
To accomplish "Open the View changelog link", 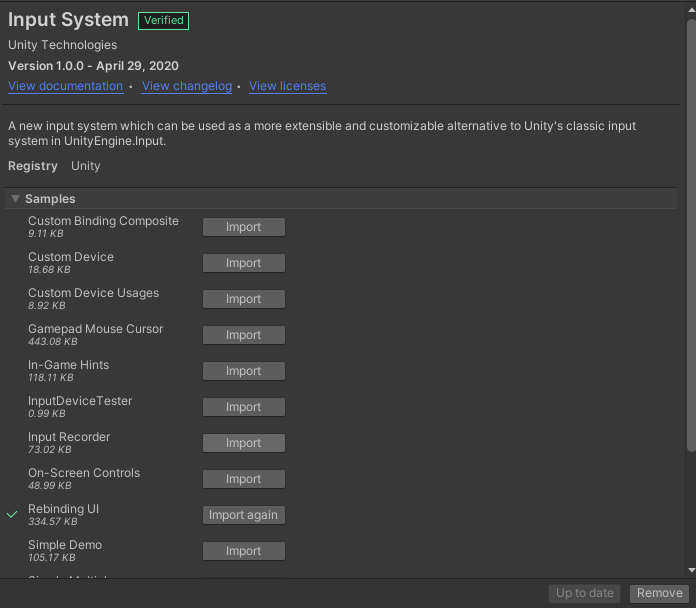I will 187,86.
